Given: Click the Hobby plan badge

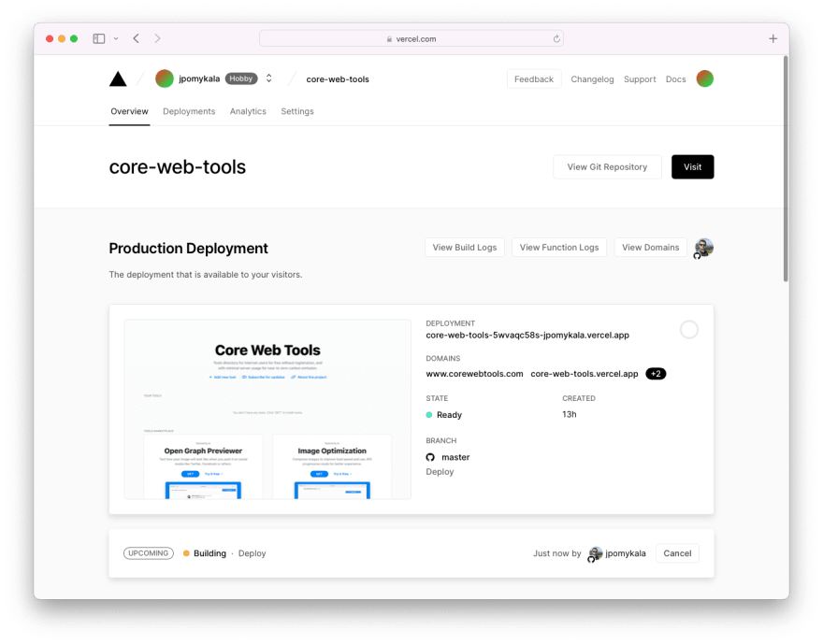Looking at the screenshot, I should [241, 79].
